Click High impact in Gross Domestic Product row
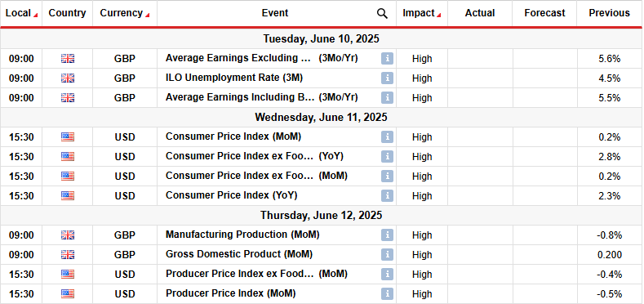Viewport: 644px width, 304px height. click(422, 255)
